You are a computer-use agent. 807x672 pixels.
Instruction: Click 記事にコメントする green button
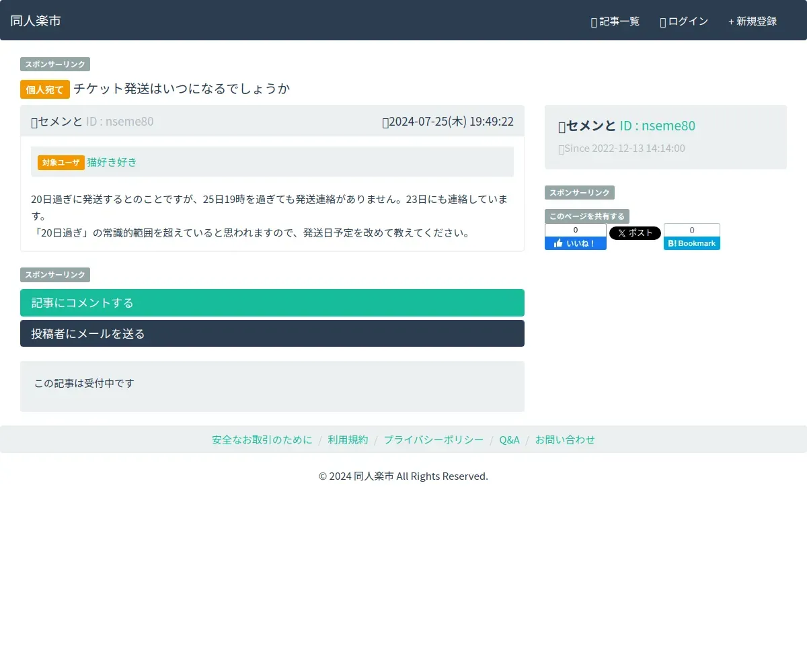tap(272, 302)
